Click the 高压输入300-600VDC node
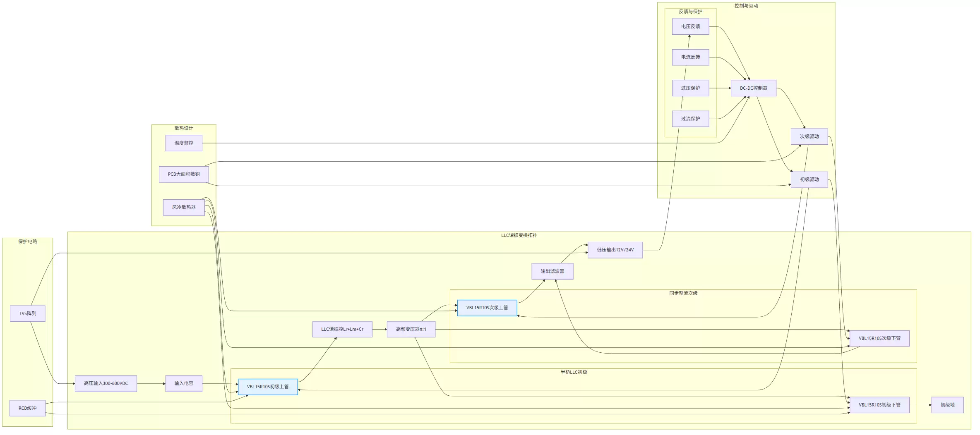Viewport: 980px width, 435px height. (106, 383)
